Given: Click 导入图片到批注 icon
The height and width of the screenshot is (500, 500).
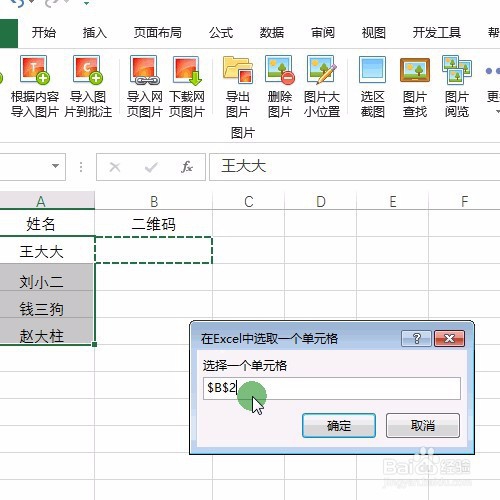Looking at the screenshot, I should 88,69.
